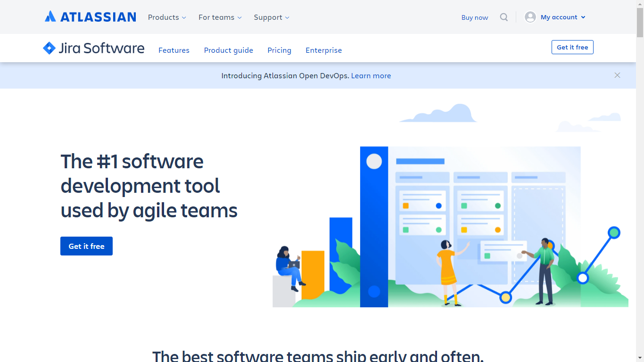This screenshot has height=362, width=644.
Task: Open the search magnifier icon
Action: [504, 17]
